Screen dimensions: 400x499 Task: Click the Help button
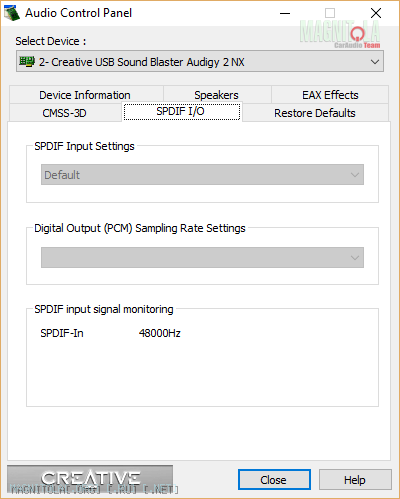tap(355, 480)
